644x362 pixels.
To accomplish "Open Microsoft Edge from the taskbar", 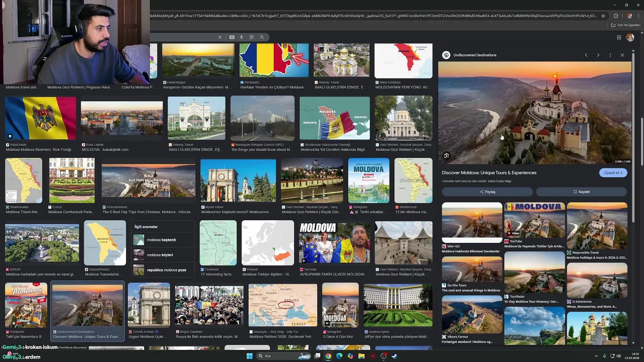I will [x=339, y=356].
